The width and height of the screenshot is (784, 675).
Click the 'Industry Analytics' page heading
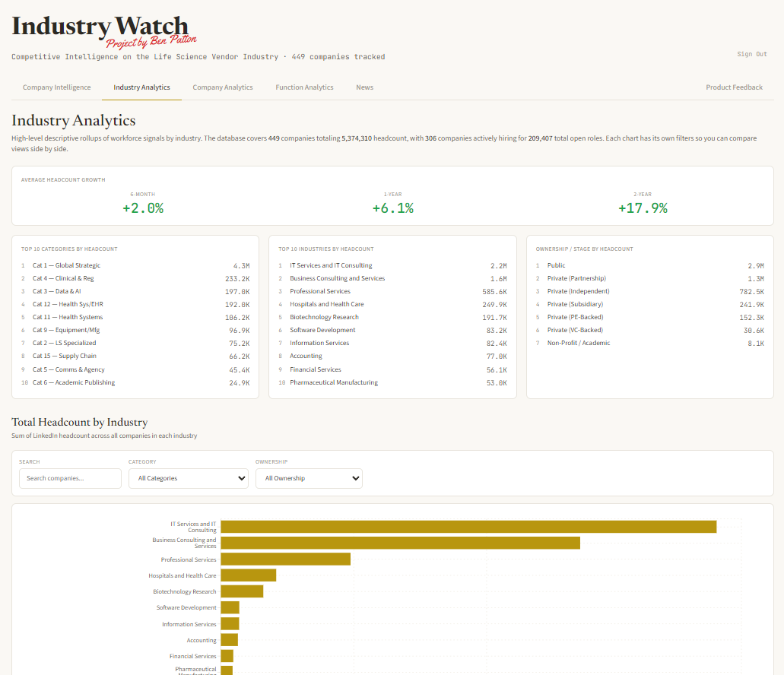coord(74,120)
